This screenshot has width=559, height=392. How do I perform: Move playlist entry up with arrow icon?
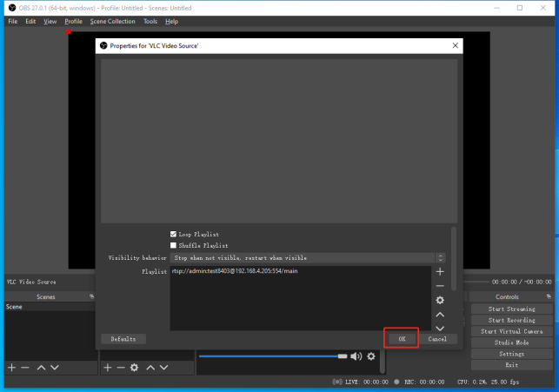click(x=440, y=314)
